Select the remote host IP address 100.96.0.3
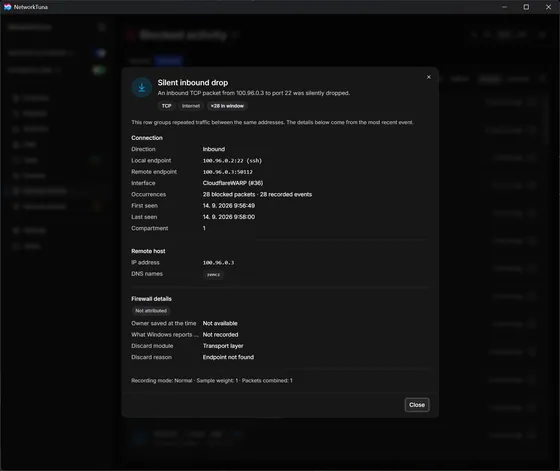The image size is (560, 471). (219, 263)
